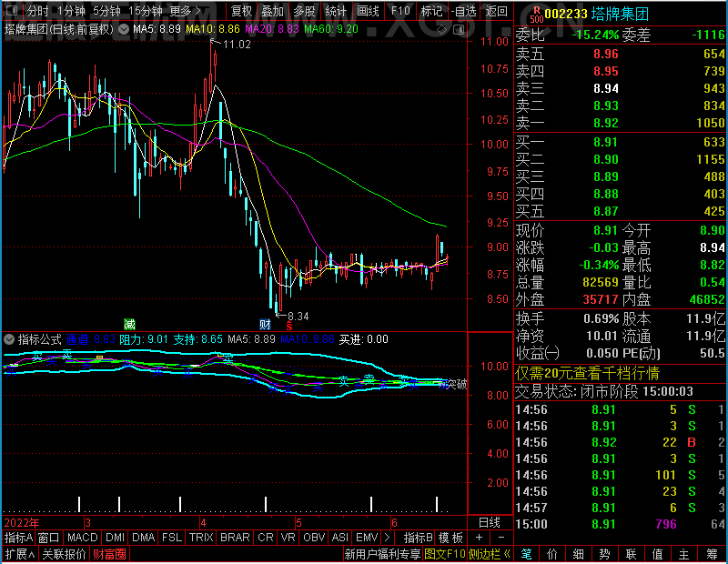Click the red S marker on chart
This screenshot has height=564, width=728.
(288, 326)
